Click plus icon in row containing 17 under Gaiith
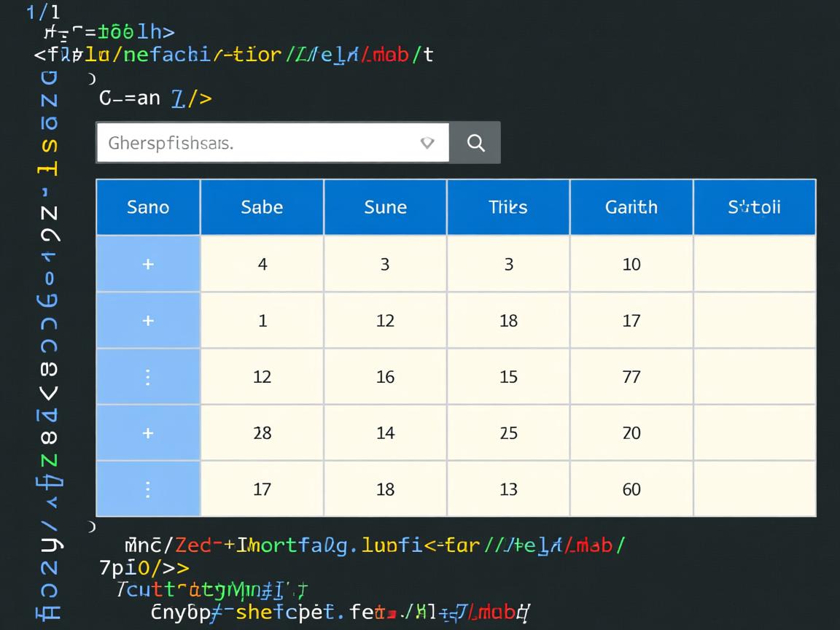The height and width of the screenshot is (630, 840). 148,320
